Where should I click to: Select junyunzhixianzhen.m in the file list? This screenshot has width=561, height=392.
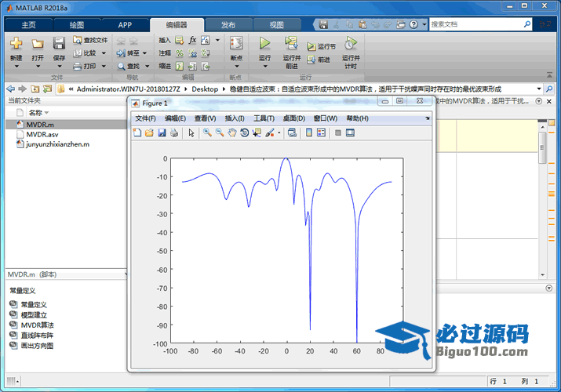[x=57, y=144]
